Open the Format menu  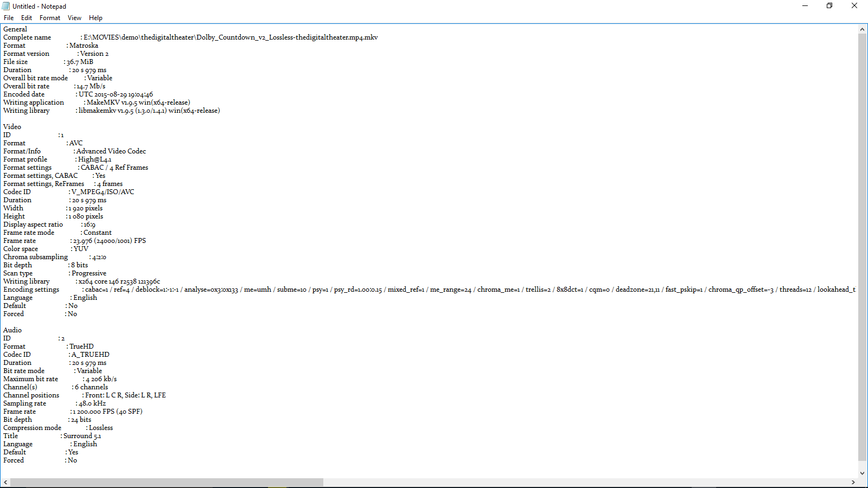tap(50, 18)
